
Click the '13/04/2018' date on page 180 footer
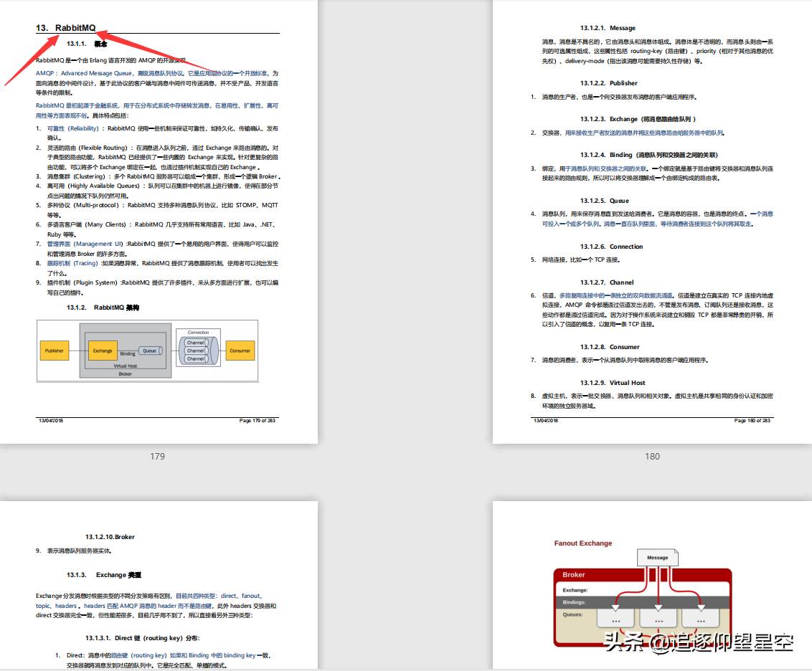[x=546, y=421]
